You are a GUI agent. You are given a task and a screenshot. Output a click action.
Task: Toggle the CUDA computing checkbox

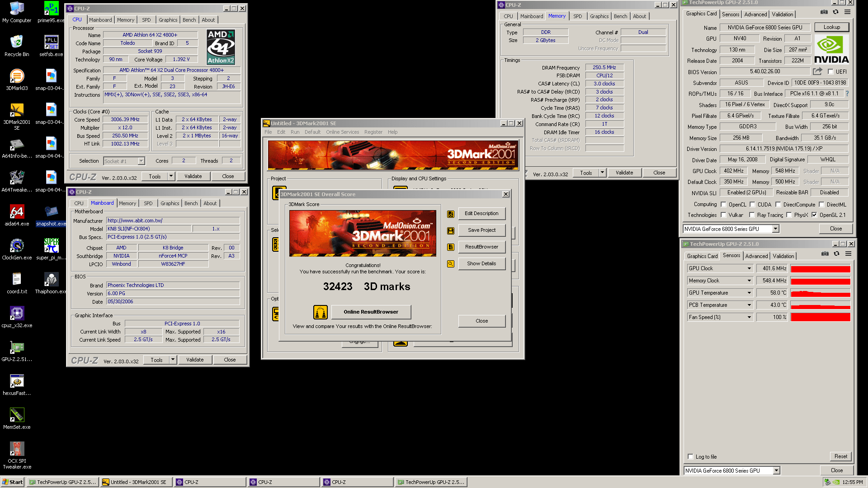point(753,205)
